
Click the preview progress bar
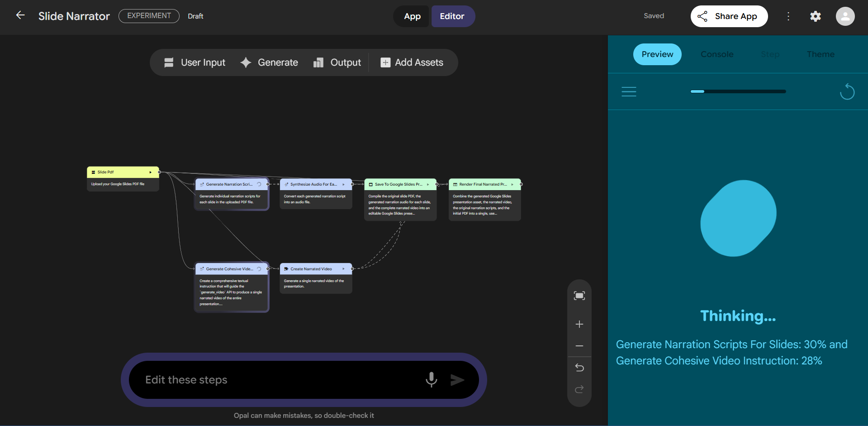tap(738, 91)
